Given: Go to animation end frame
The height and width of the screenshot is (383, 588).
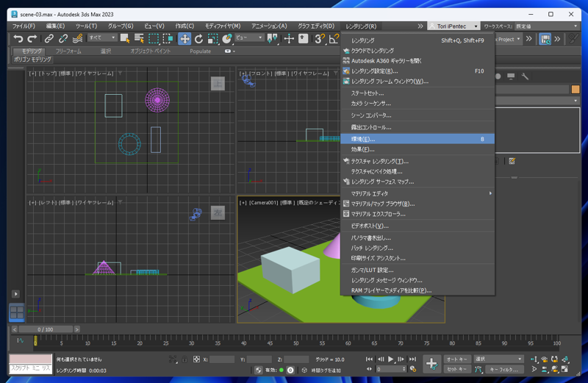Looking at the screenshot, I should (x=412, y=359).
